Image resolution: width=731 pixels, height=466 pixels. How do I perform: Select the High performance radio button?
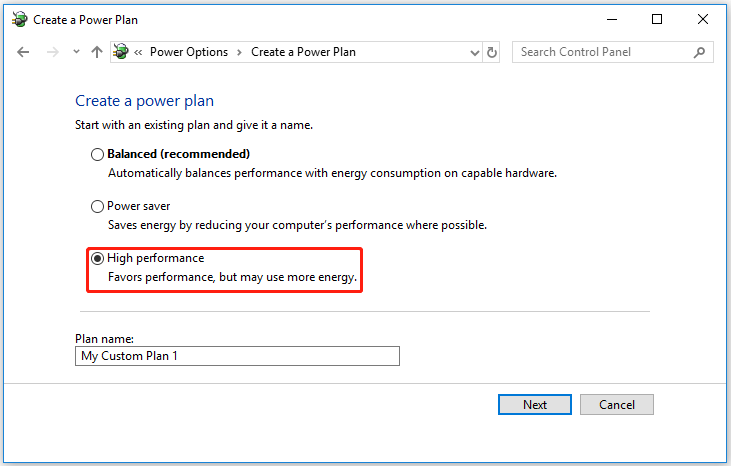pos(97,258)
